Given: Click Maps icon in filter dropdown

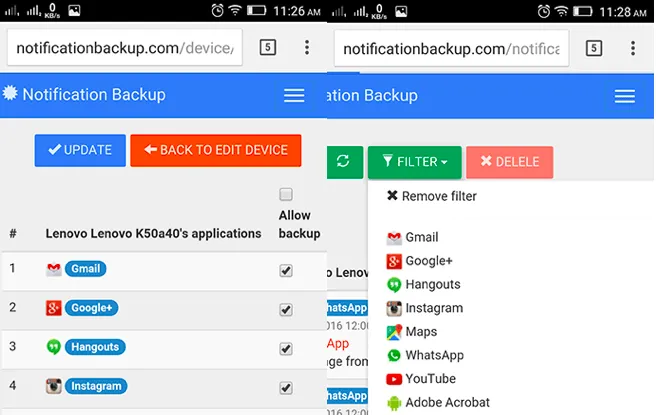Looking at the screenshot, I should [394, 332].
